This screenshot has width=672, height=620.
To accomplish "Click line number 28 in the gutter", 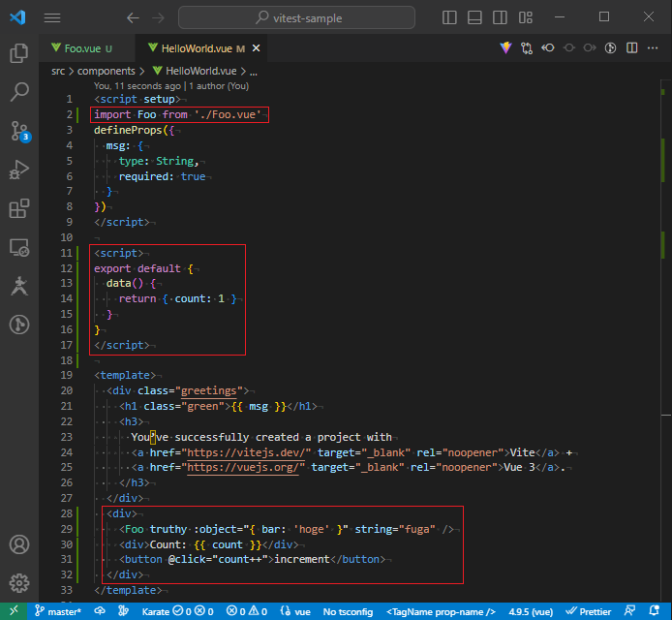I will click(x=67, y=513).
